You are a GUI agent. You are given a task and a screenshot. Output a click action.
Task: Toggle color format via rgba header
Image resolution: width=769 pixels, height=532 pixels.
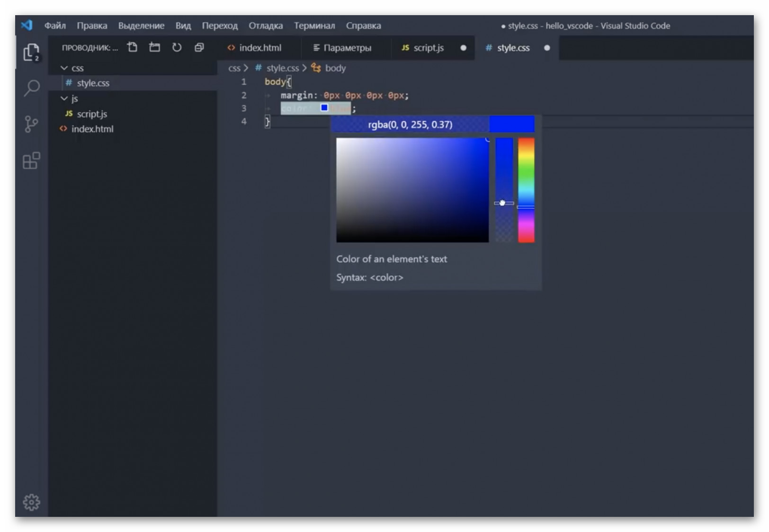pos(410,124)
